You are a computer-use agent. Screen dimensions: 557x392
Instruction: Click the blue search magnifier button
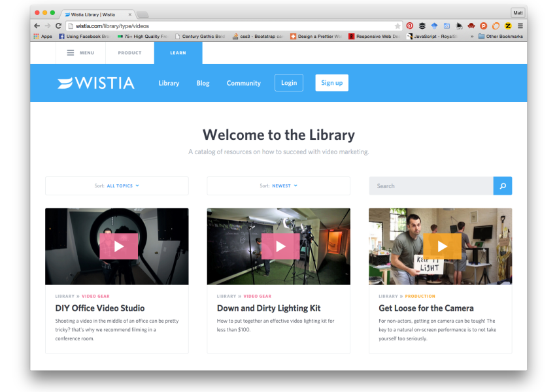point(502,186)
